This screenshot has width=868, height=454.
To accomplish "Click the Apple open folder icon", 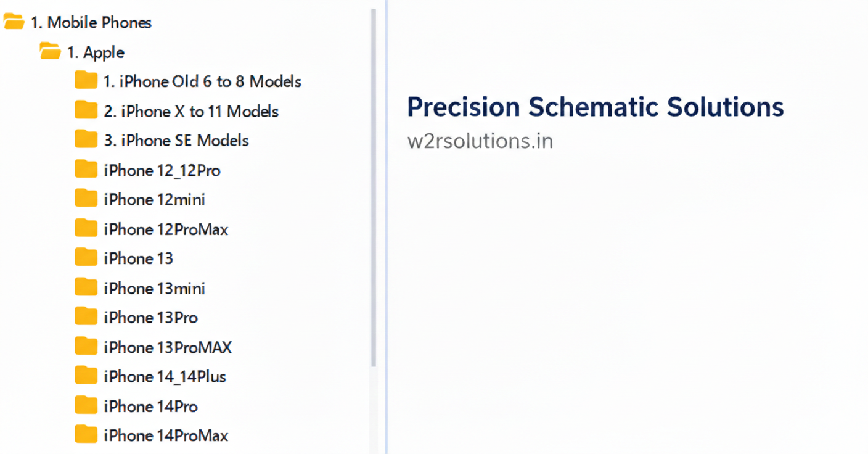I will point(50,52).
